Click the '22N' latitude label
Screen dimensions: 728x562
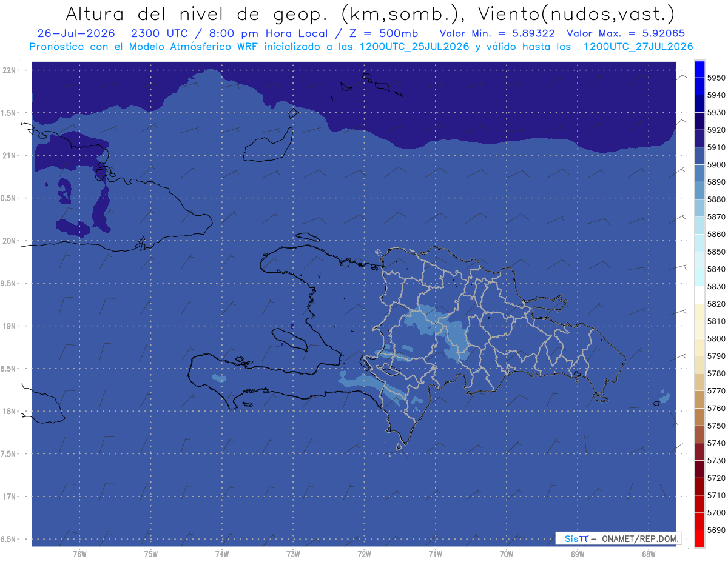click(10, 70)
